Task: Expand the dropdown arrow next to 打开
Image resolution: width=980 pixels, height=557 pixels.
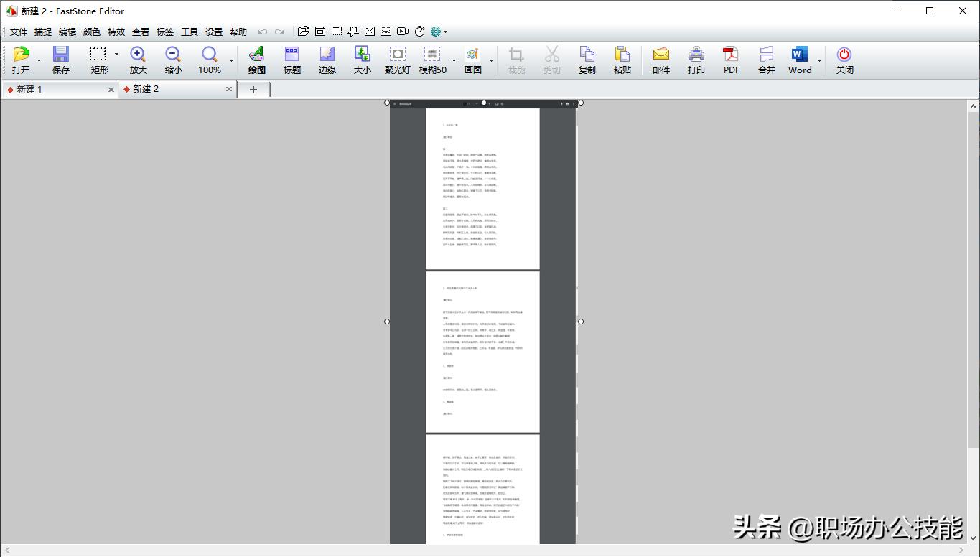Action: 39,60
